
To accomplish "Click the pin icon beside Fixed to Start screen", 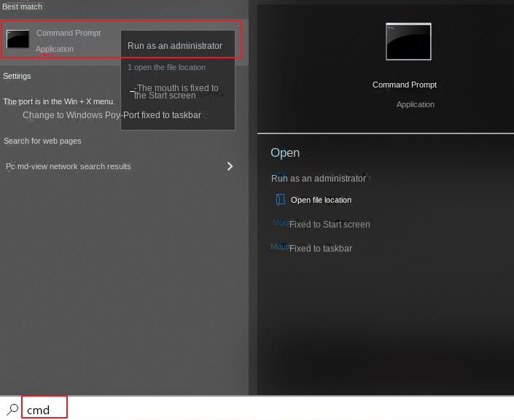I will 280,224.
